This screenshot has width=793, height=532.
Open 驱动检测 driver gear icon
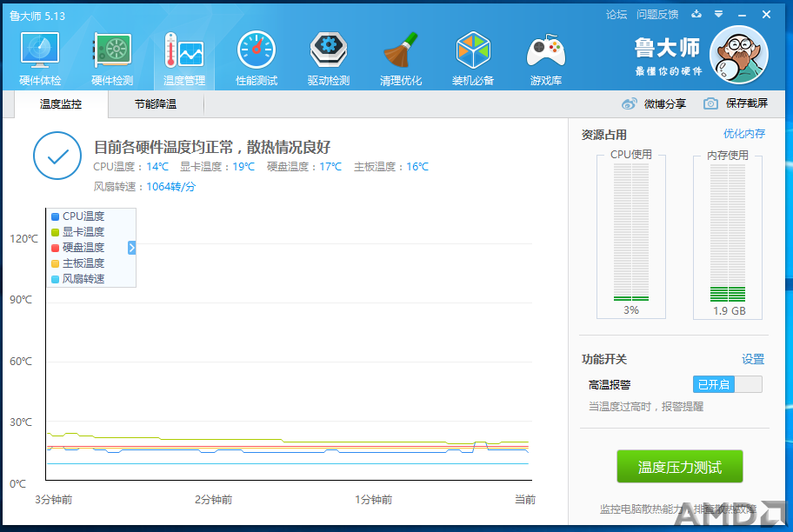coord(329,50)
